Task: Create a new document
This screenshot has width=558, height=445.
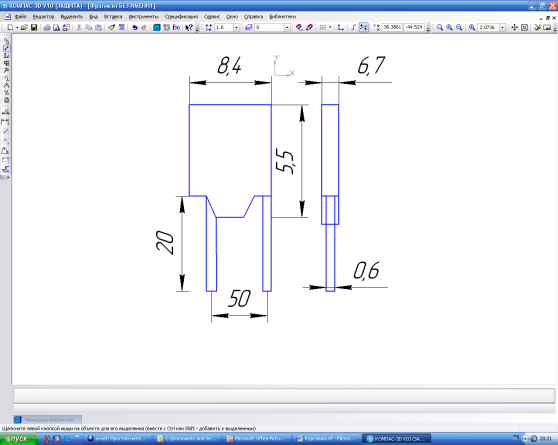Action: click(x=10, y=27)
